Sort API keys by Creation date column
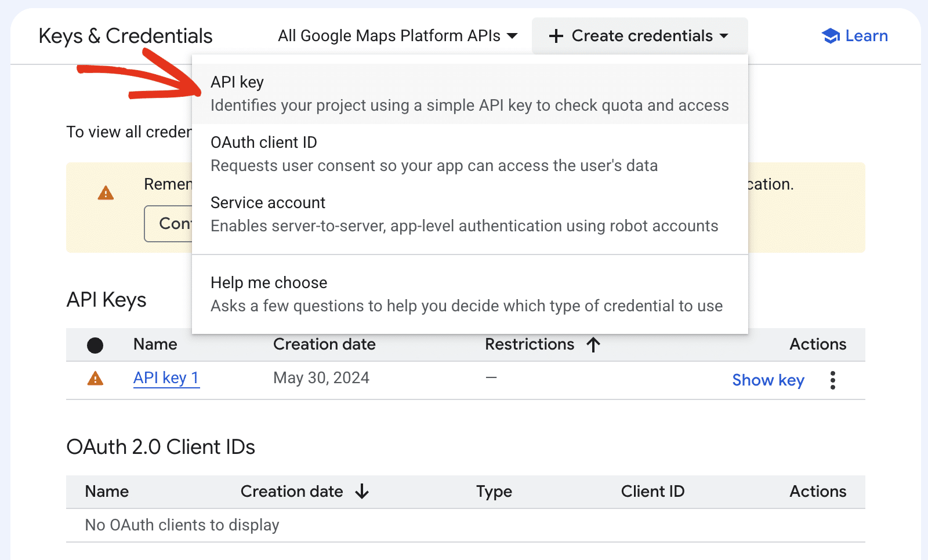The image size is (928, 560). [x=324, y=344]
